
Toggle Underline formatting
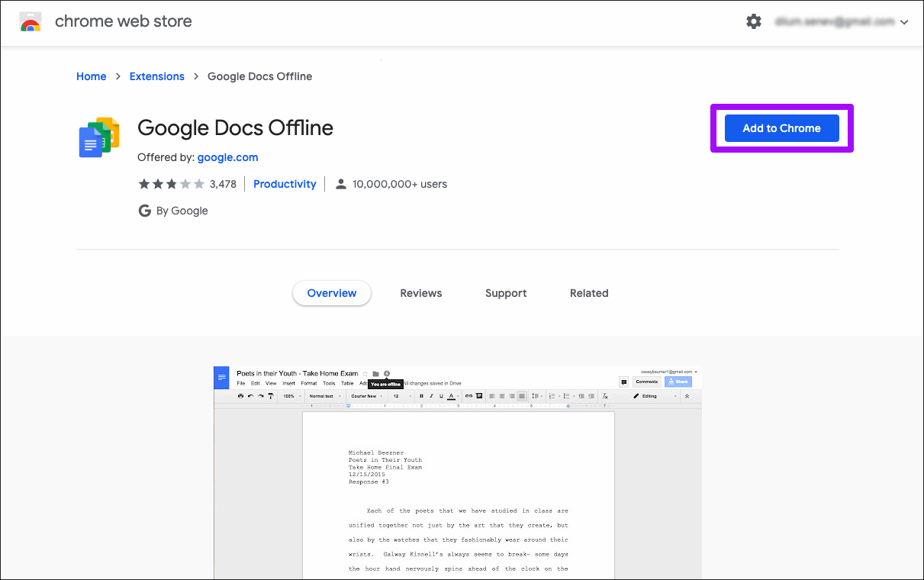pyautogui.click(x=440, y=395)
